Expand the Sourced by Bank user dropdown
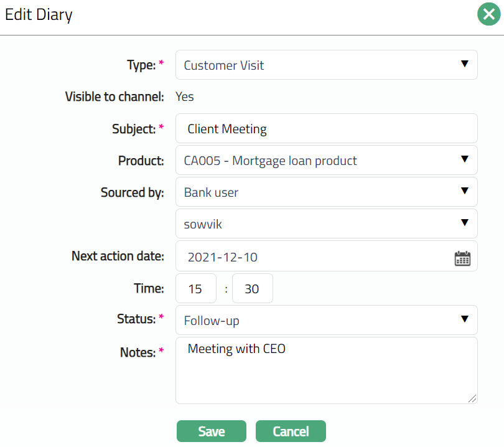 coord(326,192)
